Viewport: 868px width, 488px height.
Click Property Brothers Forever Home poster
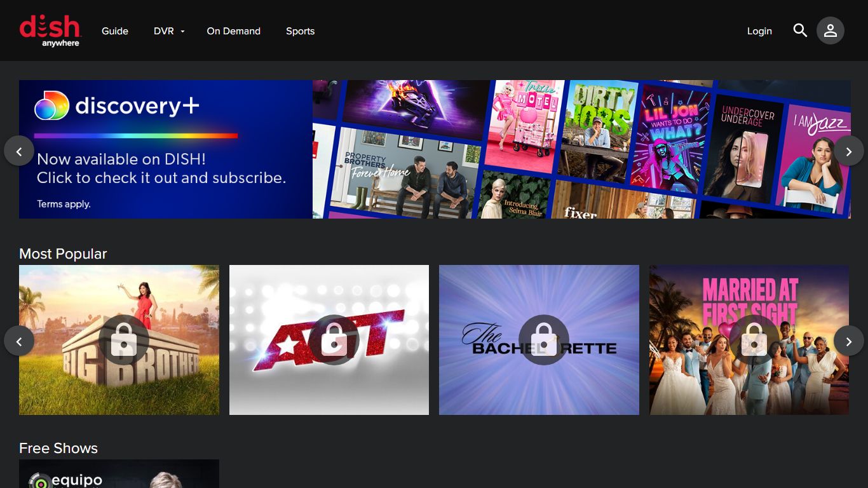[x=405, y=172]
